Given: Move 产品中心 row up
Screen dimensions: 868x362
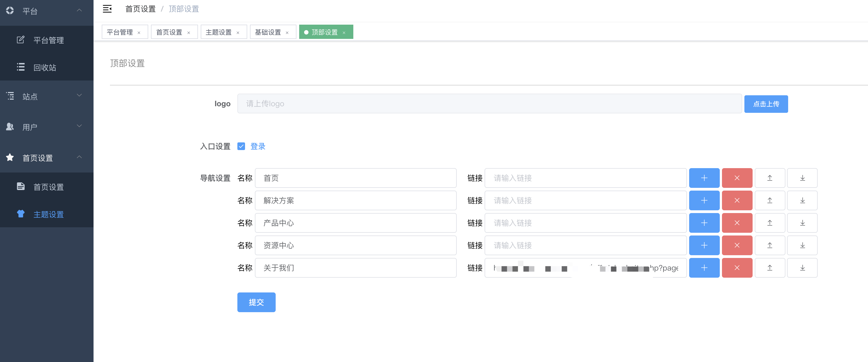Looking at the screenshot, I should coord(770,223).
